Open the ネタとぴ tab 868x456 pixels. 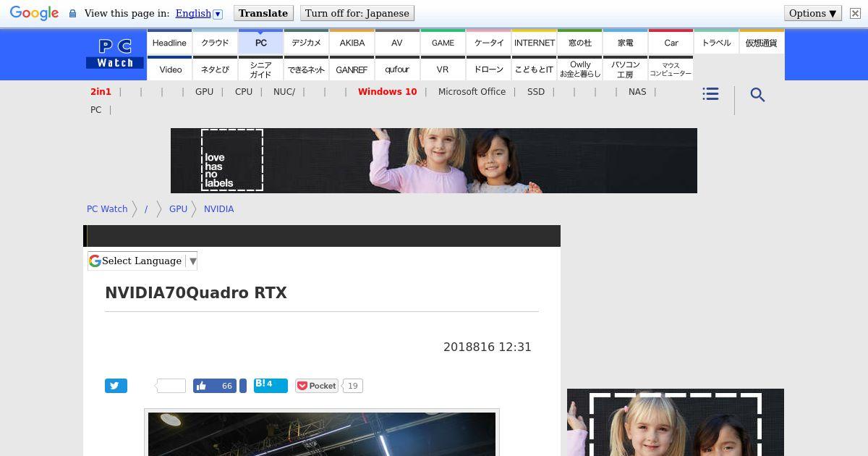[215, 69]
